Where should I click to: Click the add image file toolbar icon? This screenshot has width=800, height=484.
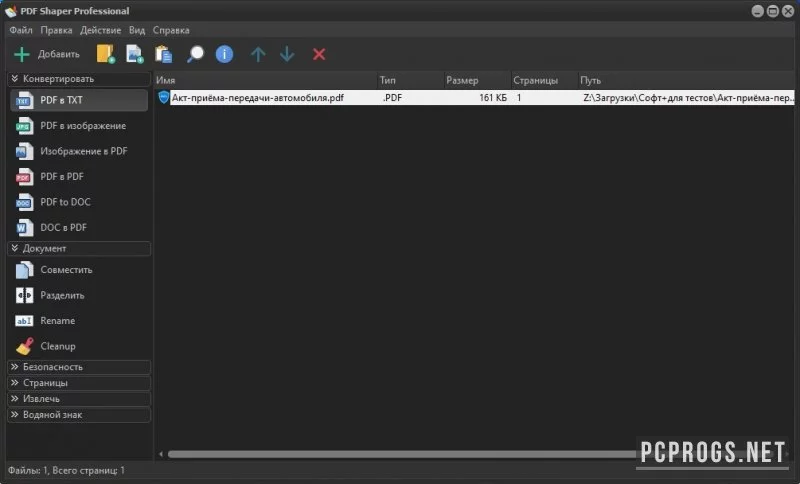point(135,54)
